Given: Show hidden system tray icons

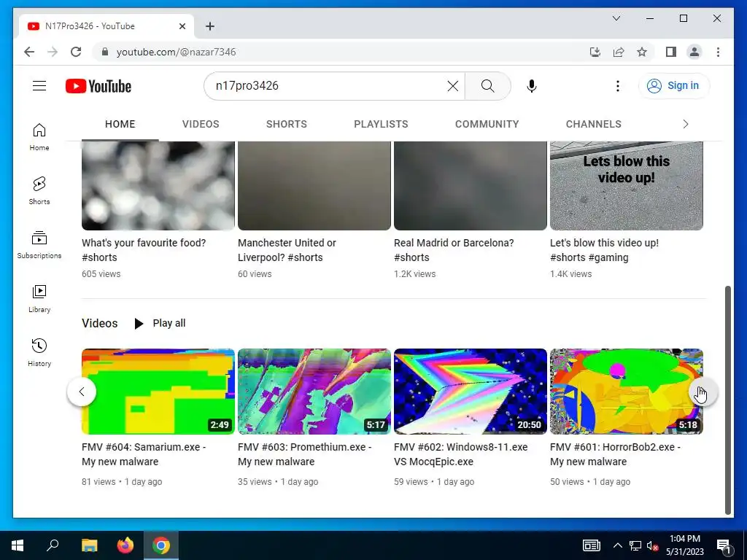Looking at the screenshot, I should click(x=617, y=545).
